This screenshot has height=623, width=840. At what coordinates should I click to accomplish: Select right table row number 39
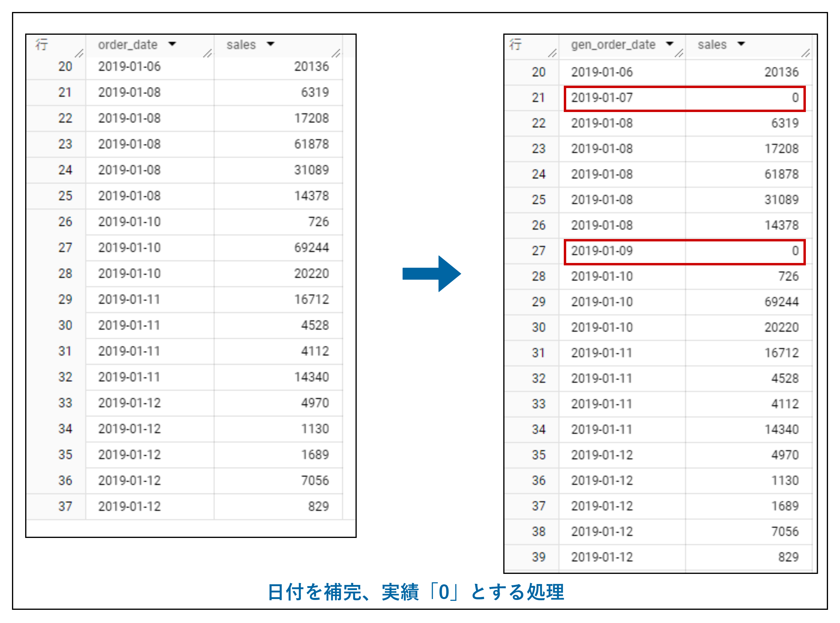539,557
